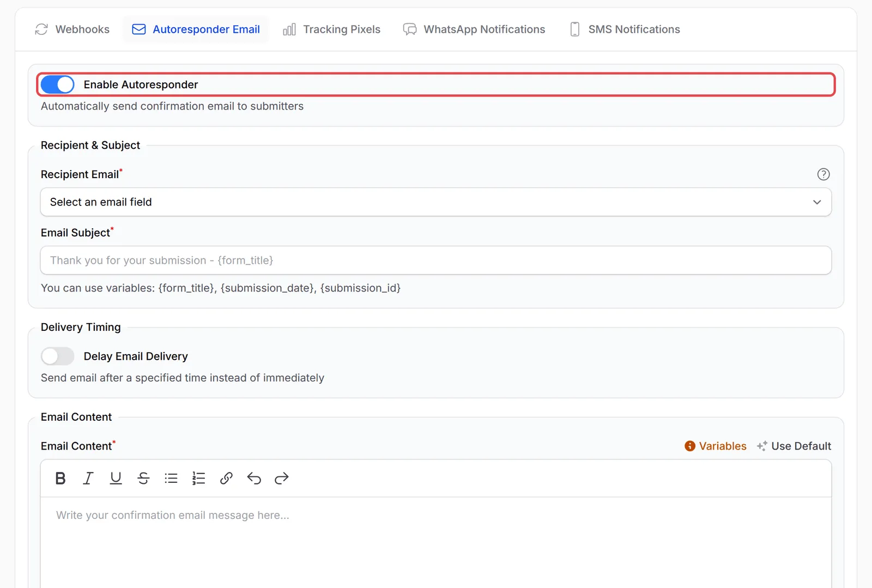The height and width of the screenshot is (588, 872).
Task: Insert a numbered list
Action: pos(198,478)
